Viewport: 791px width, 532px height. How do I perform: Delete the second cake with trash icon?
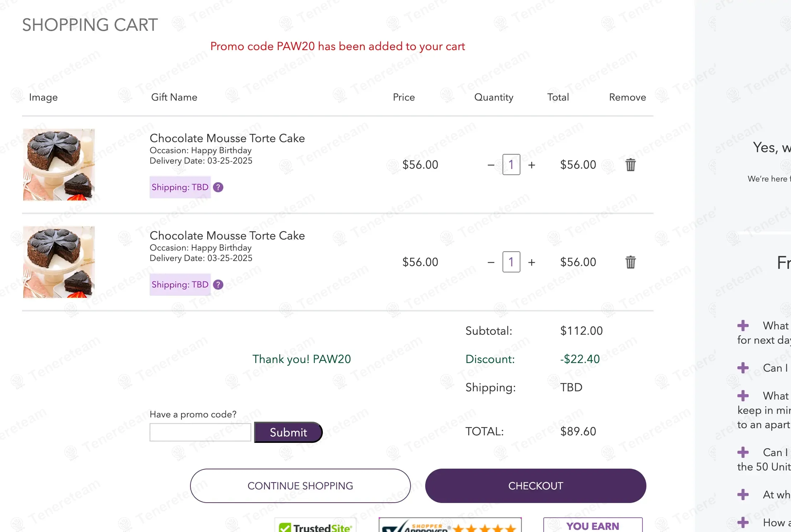630,262
